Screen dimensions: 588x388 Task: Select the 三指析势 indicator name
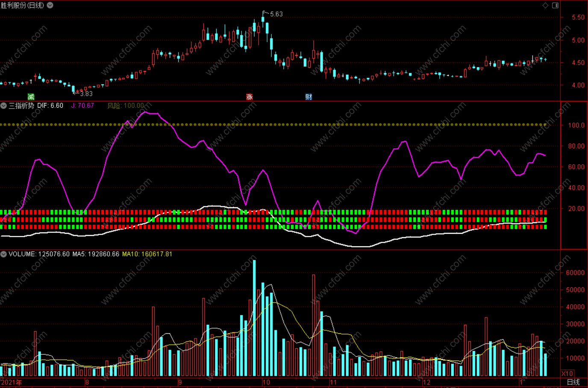point(21,106)
